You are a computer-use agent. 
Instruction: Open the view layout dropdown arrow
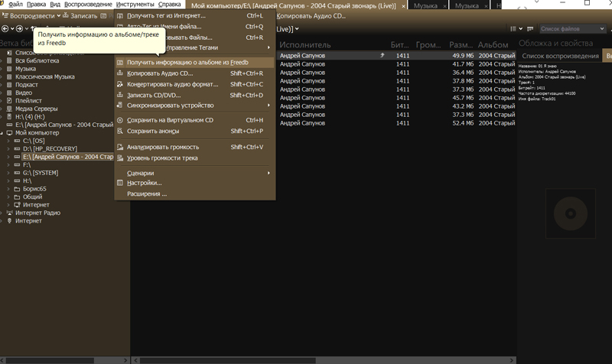point(521,29)
